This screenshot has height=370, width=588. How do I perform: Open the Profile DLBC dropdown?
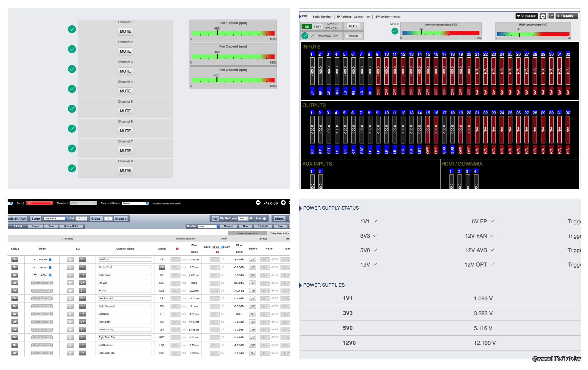pyautogui.click(x=209, y=226)
